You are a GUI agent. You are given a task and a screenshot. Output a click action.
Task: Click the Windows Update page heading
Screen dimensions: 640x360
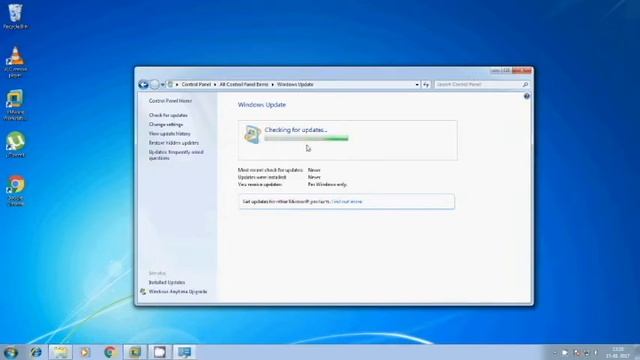coord(262,105)
